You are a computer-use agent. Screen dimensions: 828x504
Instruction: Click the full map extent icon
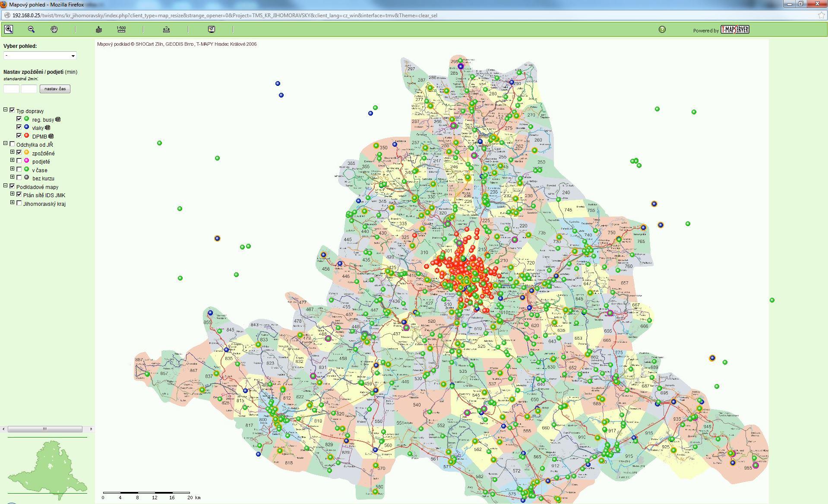tap(99, 29)
